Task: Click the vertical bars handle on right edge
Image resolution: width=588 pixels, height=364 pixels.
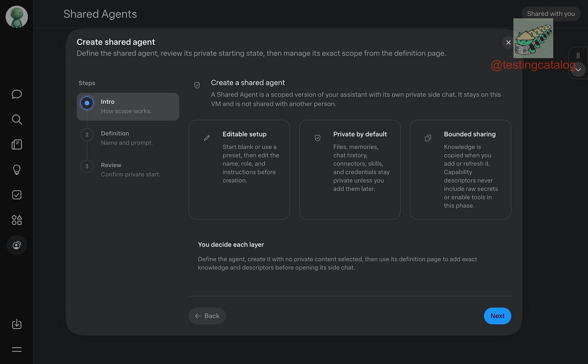Action: pyautogui.click(x=578, y=56)
